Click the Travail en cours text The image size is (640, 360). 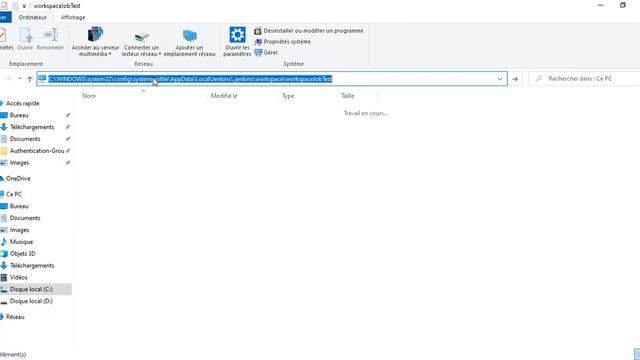click(x=366, y=113)
